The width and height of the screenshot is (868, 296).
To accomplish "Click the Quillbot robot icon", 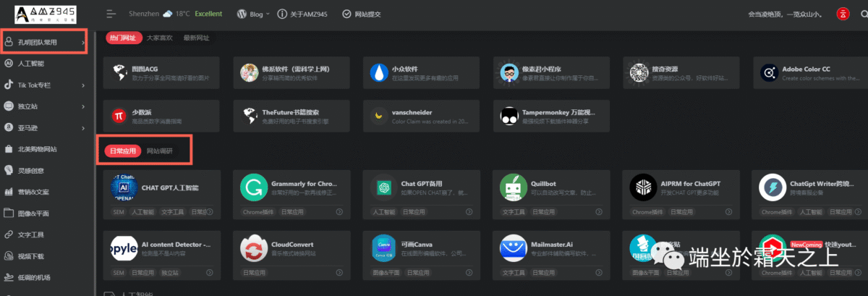I will [513, 188].
